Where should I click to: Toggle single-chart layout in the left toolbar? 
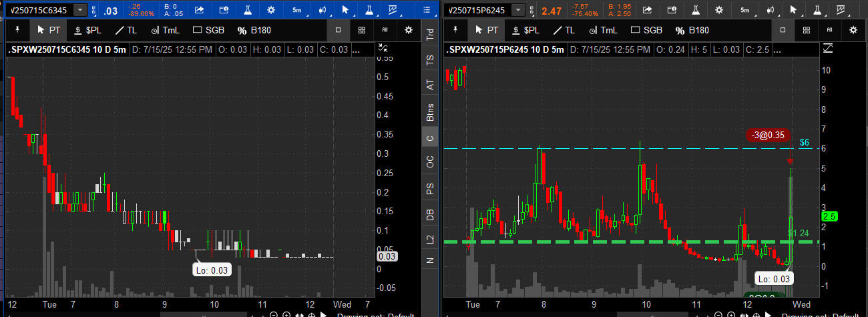click(x=339, y=30)
